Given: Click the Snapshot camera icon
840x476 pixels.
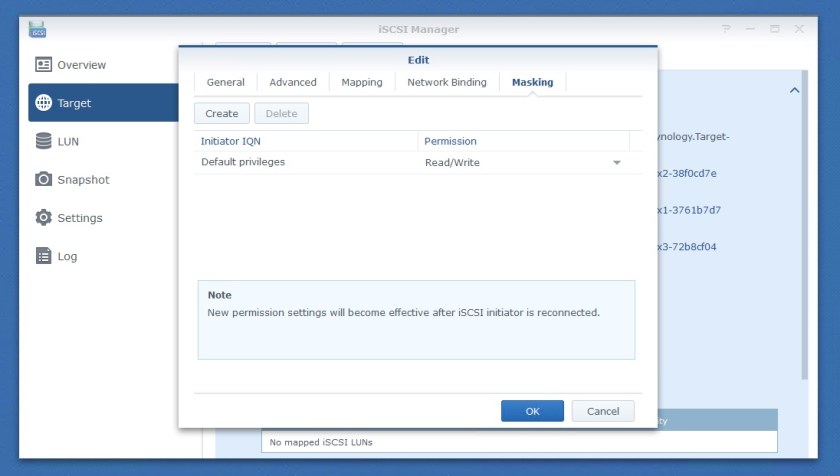Looking at the screenshot, I should tap(43, 180).
